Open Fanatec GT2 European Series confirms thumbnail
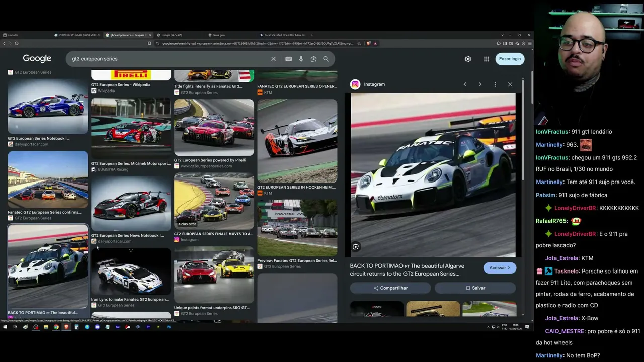644x362 pixels. click(48, 180)
